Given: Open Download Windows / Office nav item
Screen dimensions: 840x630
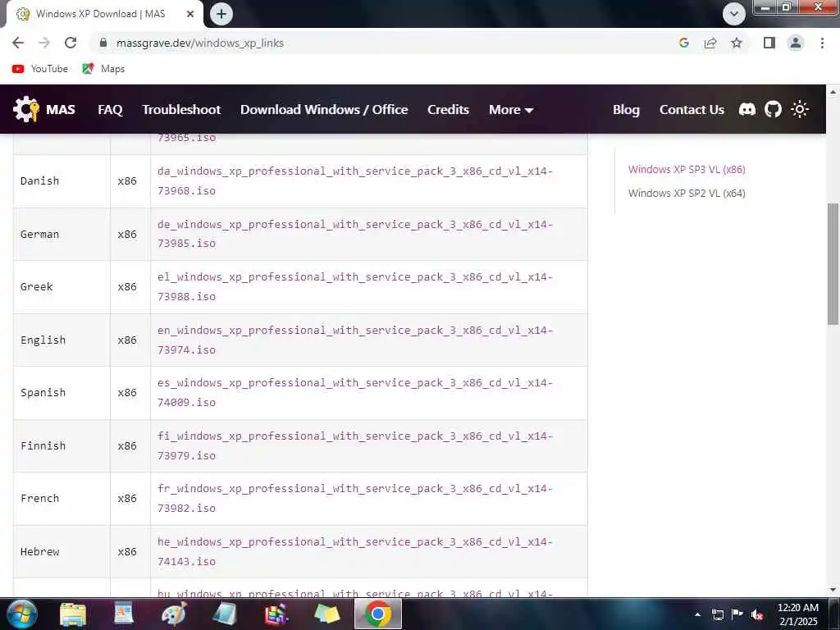Looking at the screenshot, I should tap(324, 109).
